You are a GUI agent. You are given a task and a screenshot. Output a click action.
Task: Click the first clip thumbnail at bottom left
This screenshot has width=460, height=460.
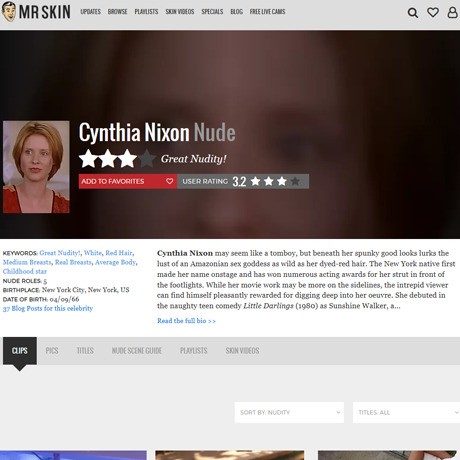73,455
